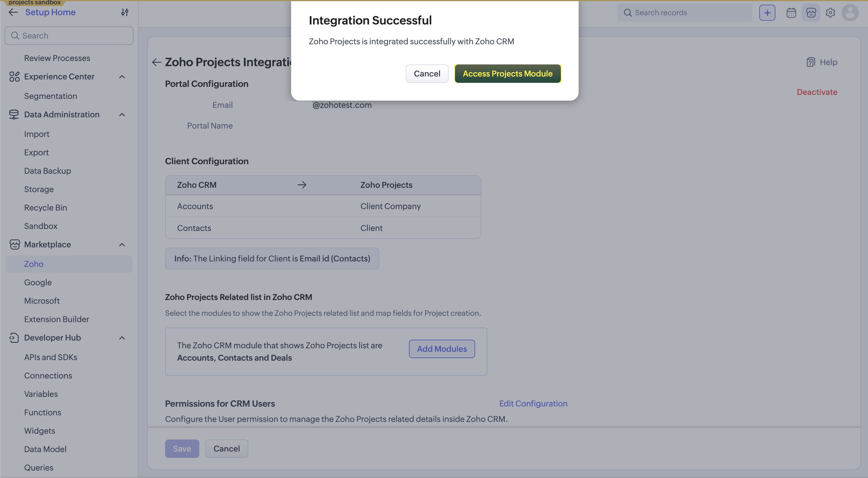Screen dimensions: 868x478
Task: Open Extension Builder in the sidebar
Action: 57,319
